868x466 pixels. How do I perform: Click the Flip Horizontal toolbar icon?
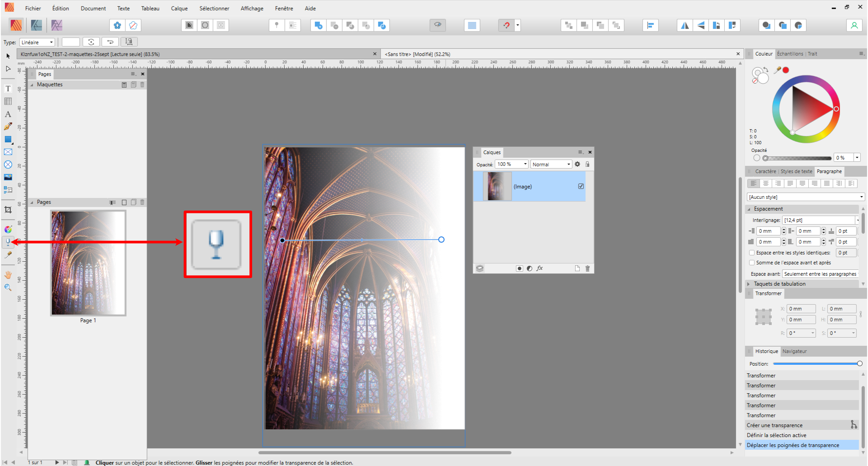click(685, 25)
